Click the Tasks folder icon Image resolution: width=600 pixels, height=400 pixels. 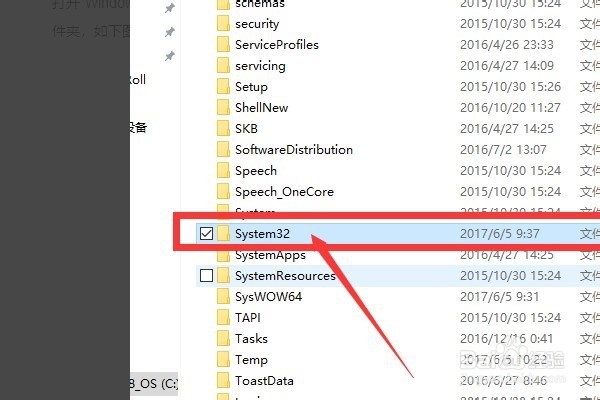tap(224, 339)
